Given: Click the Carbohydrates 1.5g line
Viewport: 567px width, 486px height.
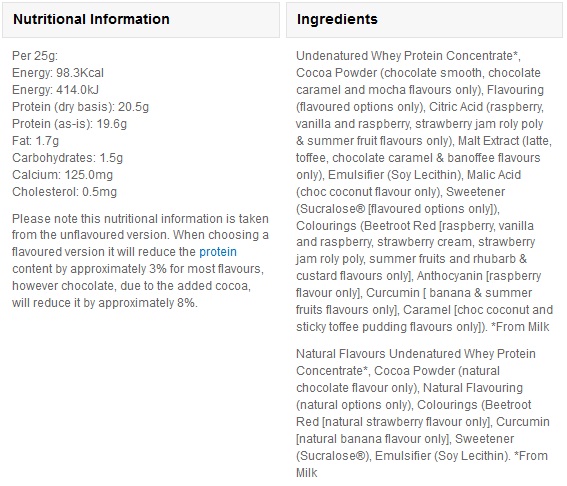Looking at the screenshot, I should [68, 158].
